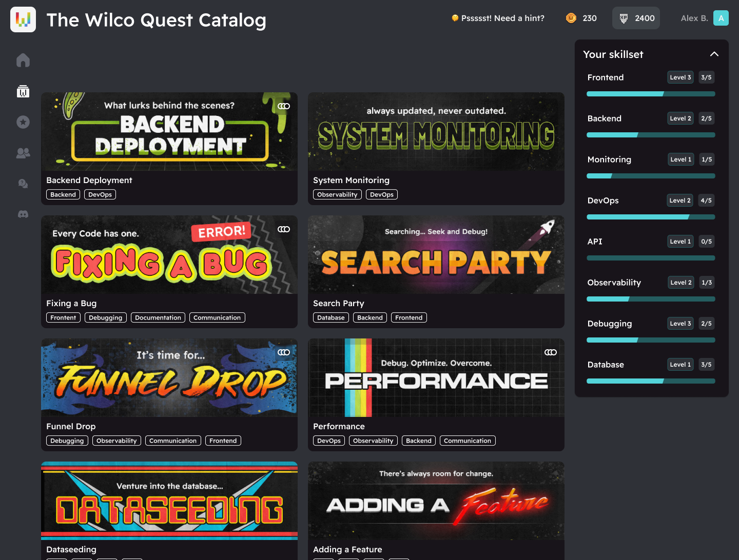Click the 'System Monitoring' title text

click(351, 180)
